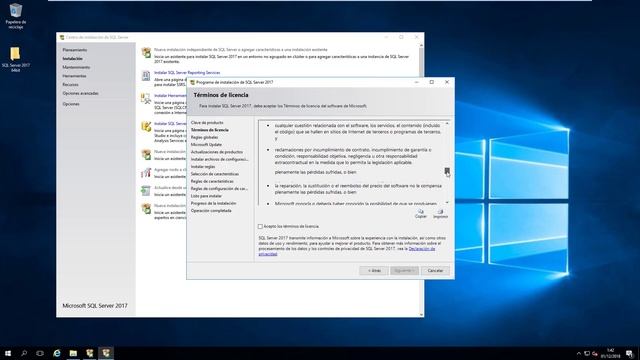This screenshot has height=360, width=640.
Task: Select 'Instalar archivos de configuración' step
Action: click(x=219, y=159)
